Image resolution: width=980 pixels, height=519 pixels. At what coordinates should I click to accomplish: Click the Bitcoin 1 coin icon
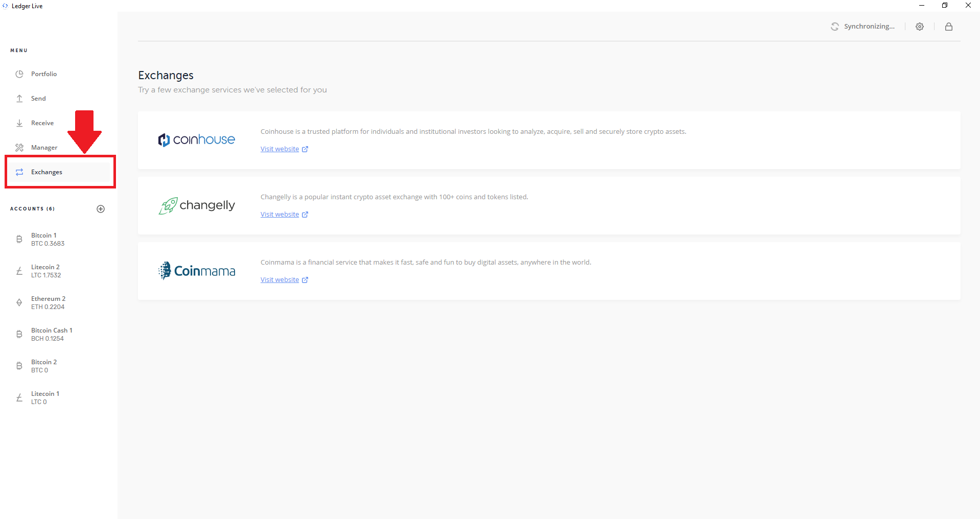tap(19, 239)
